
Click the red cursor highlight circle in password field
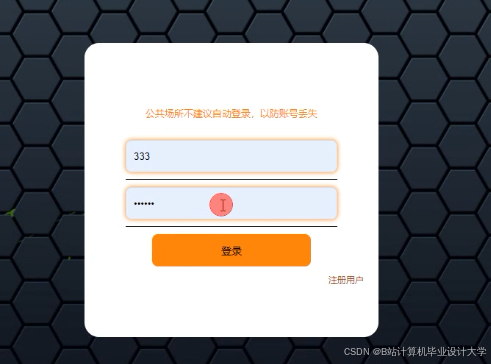[x=221, y=205]
